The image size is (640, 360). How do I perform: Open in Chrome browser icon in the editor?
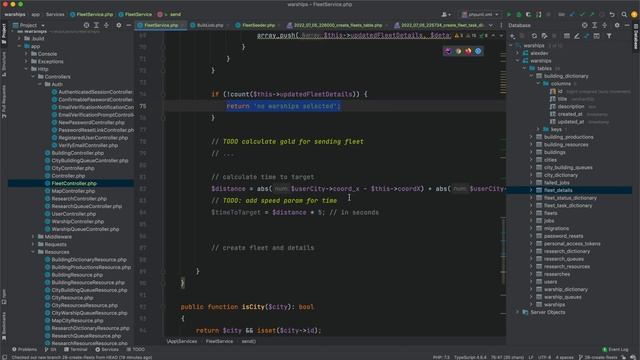tap(458, 51)
